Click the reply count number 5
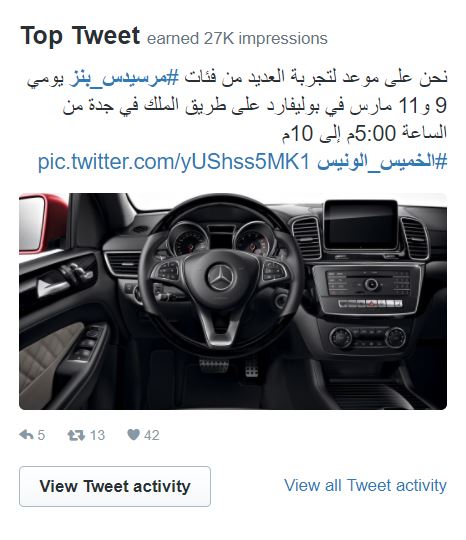Screen dimensions: 466x540 pos(41,435)
